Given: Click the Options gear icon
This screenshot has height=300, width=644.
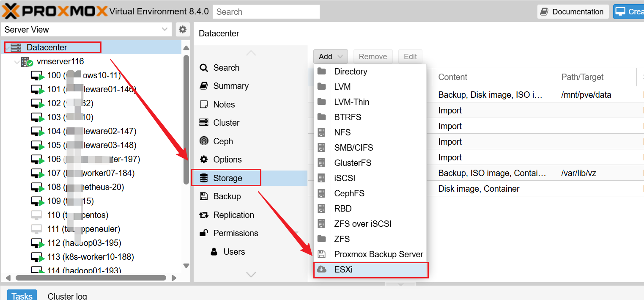Looking at the screenshot, I should (x=204, y=160).
